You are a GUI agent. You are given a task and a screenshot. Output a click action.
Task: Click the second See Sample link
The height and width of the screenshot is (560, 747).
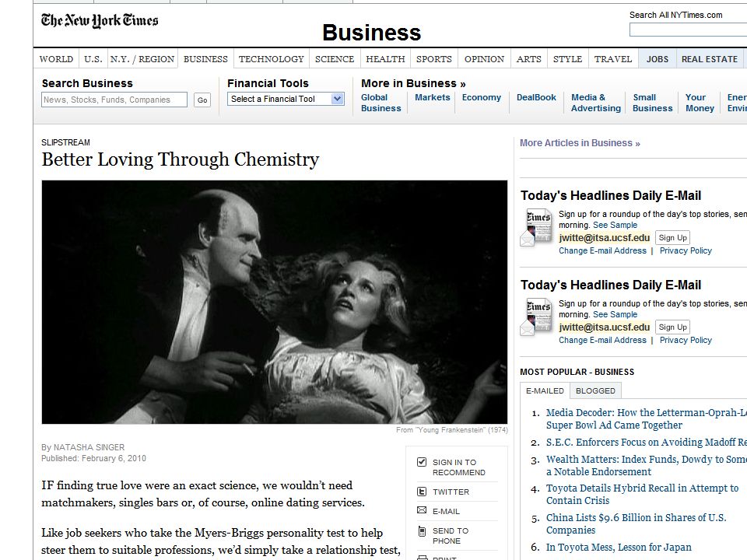615,314
